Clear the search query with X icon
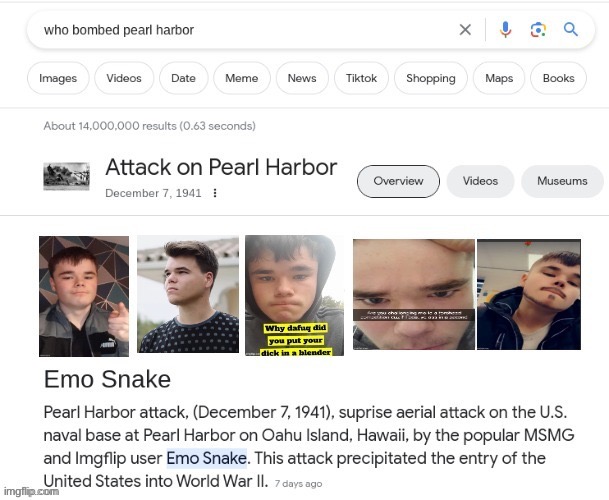 (465, 30)
